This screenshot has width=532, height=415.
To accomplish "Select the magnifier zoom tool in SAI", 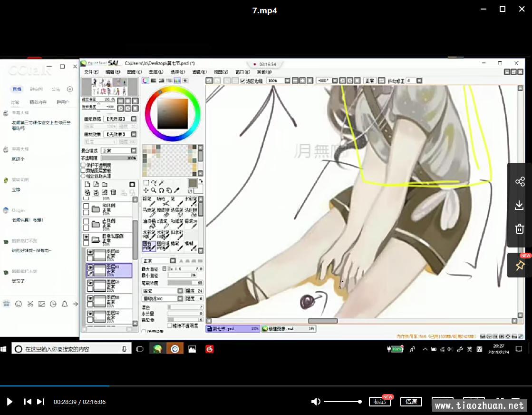I will pos(154,190).
